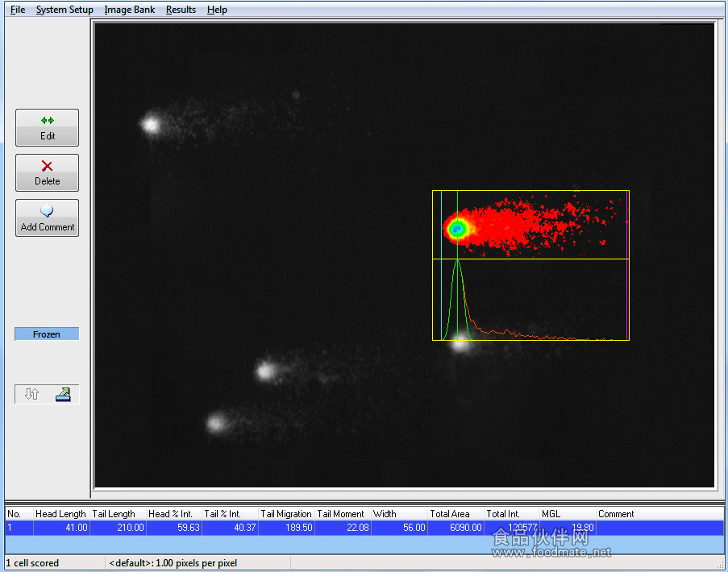Click the up-down arrows sort icon
Viewport: 728px width, 572px height.
click(x=31, y=394)
